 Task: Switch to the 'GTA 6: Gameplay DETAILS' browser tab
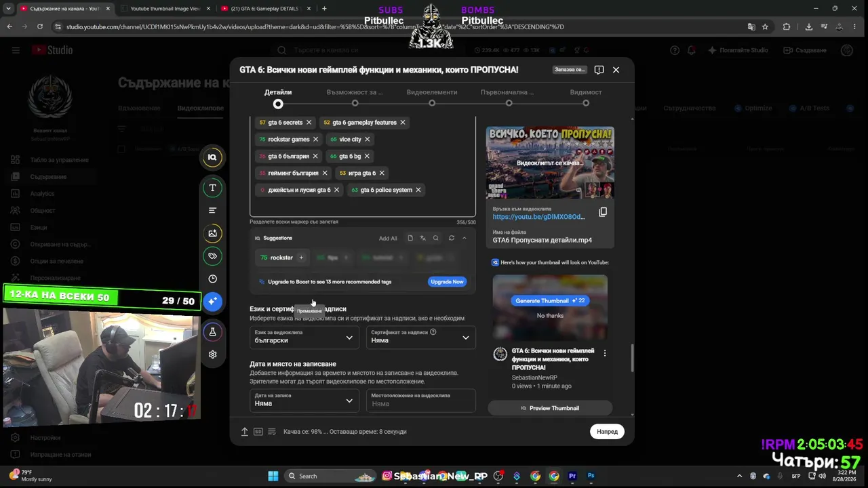tap(265, 9)
